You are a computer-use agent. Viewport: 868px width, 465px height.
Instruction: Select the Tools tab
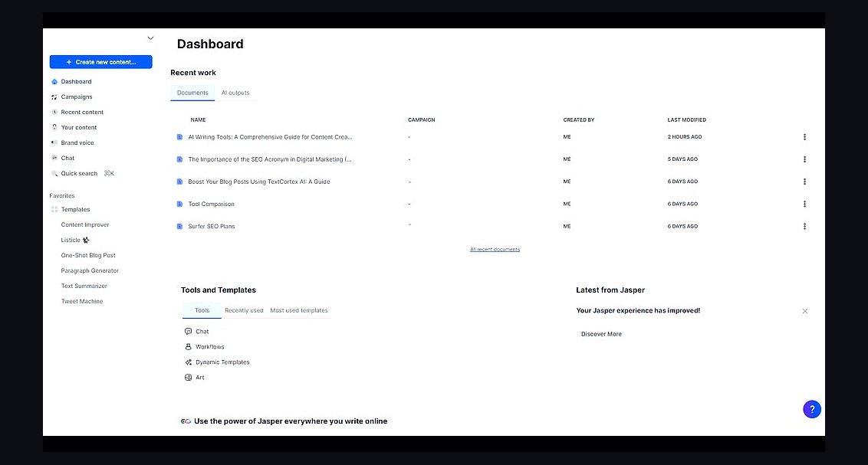pyautogui.click(x=202, y=311)
